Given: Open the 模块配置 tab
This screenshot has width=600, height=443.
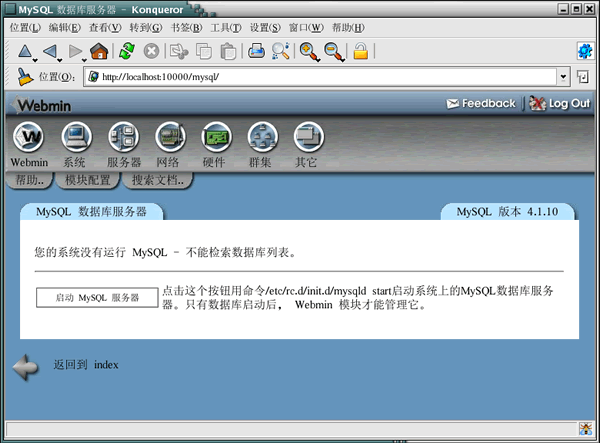Looking at the screenshot, I should click(88, 180).
